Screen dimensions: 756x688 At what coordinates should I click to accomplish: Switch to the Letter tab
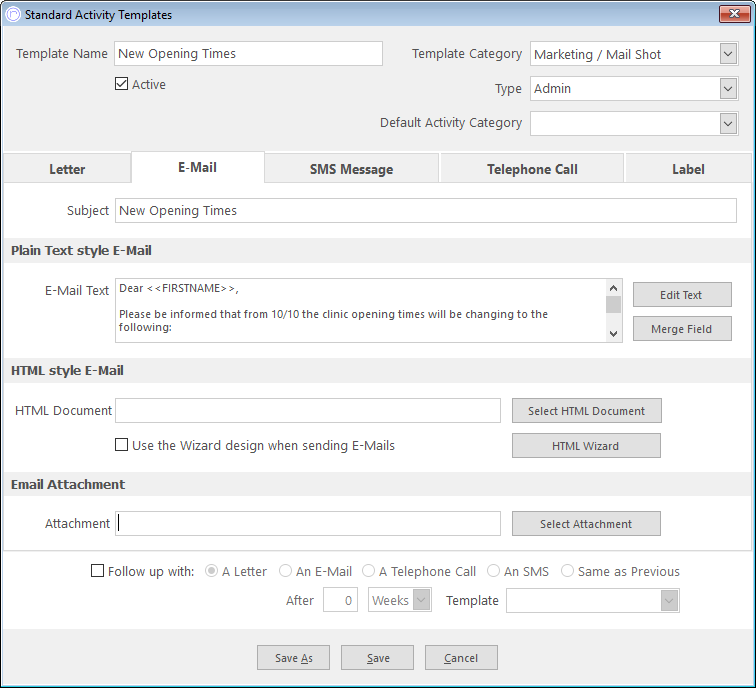[x=67, y=169]
